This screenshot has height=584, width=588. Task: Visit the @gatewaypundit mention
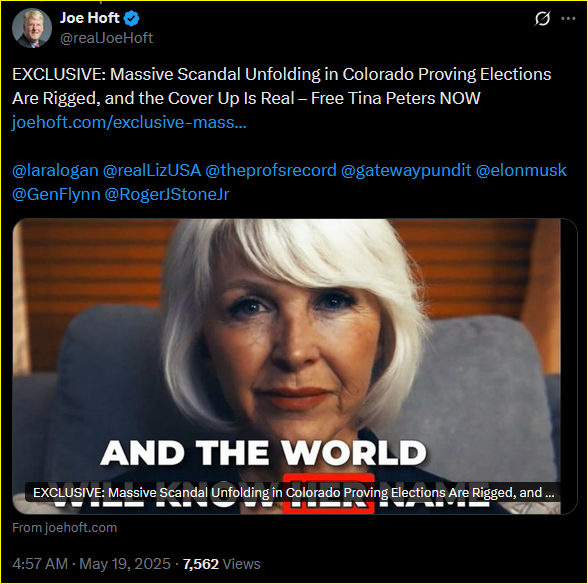point(406,170)
